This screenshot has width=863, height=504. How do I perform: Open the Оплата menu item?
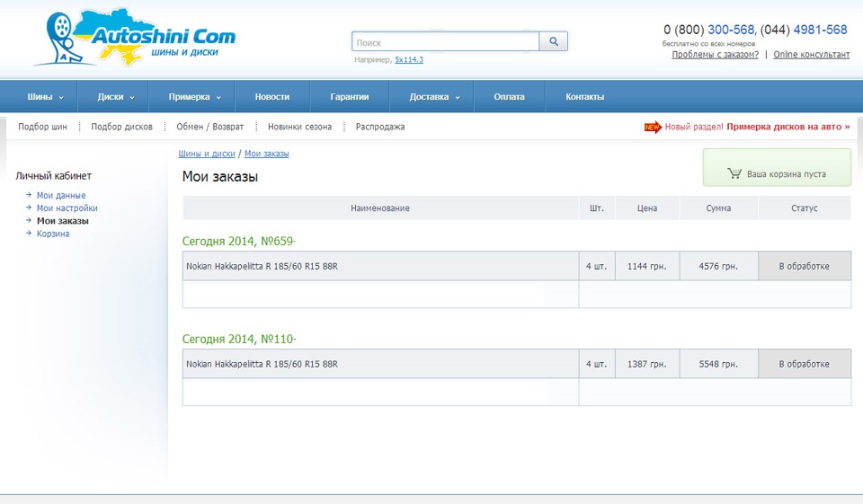(x=509, y=97)
